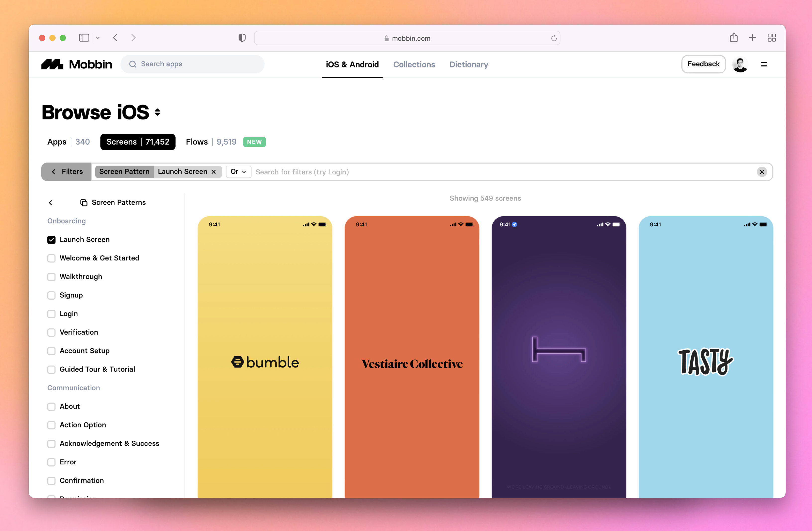Open the user profile avatar
Viewport: 812px width, 531px height.
coord(740,64)
